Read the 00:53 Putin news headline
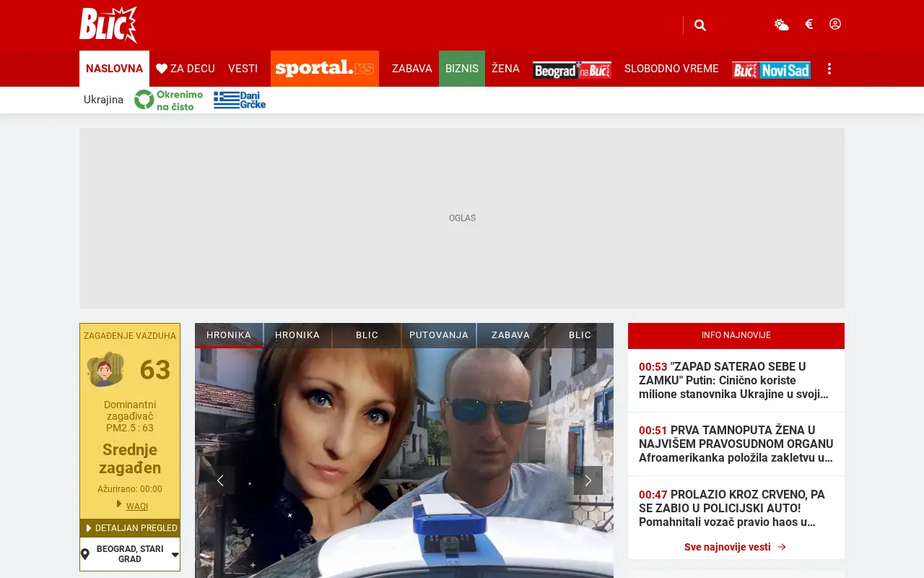 pos(736,381)
